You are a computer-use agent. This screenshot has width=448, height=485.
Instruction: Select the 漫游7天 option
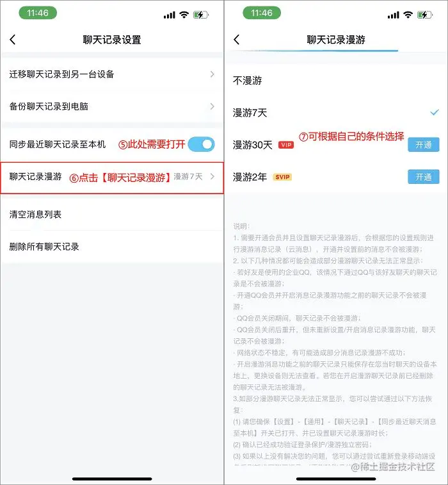pos(336,113)
